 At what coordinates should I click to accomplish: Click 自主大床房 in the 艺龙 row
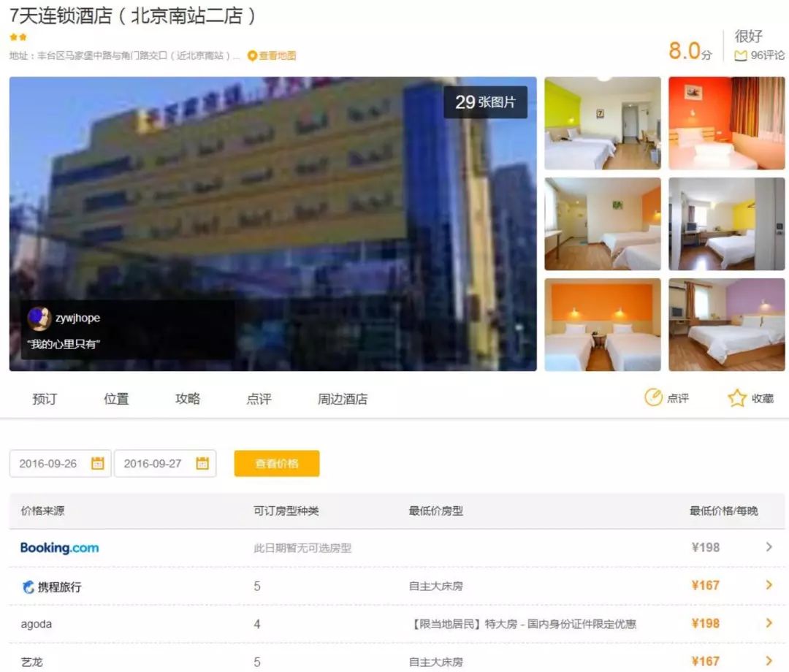(x=435, y=662)
